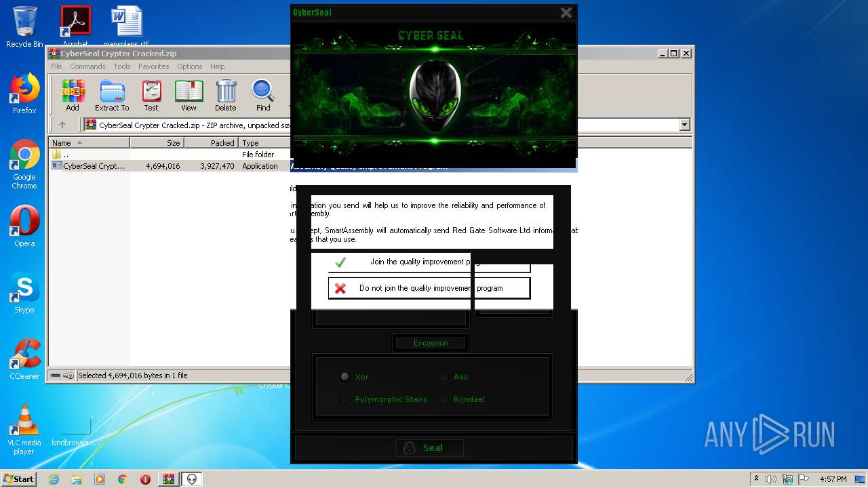868x488 pixels.
Task: Open Opera desktop shortcut
Action: (24, 226)
